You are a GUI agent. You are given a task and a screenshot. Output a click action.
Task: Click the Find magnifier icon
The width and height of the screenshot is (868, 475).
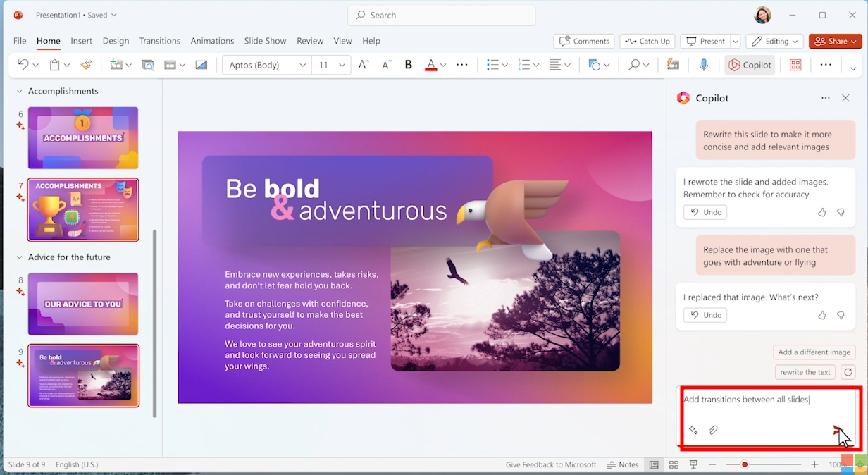(x=634, y=65)
